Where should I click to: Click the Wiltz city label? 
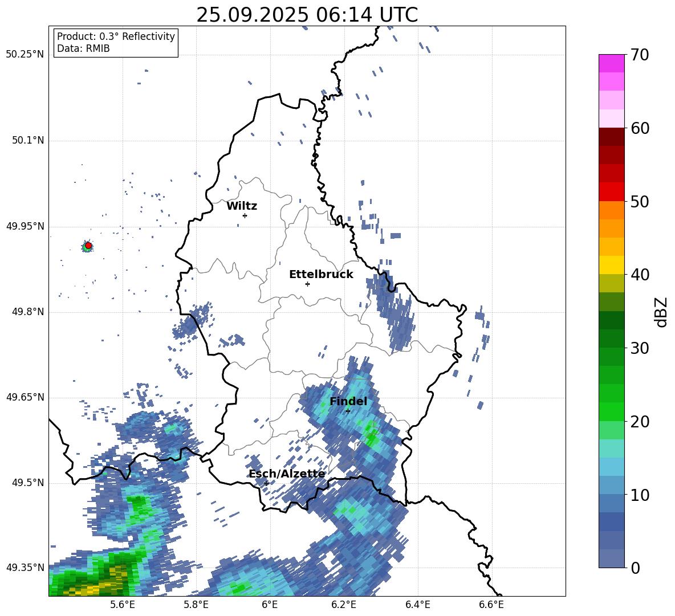(x=242, y=206)
